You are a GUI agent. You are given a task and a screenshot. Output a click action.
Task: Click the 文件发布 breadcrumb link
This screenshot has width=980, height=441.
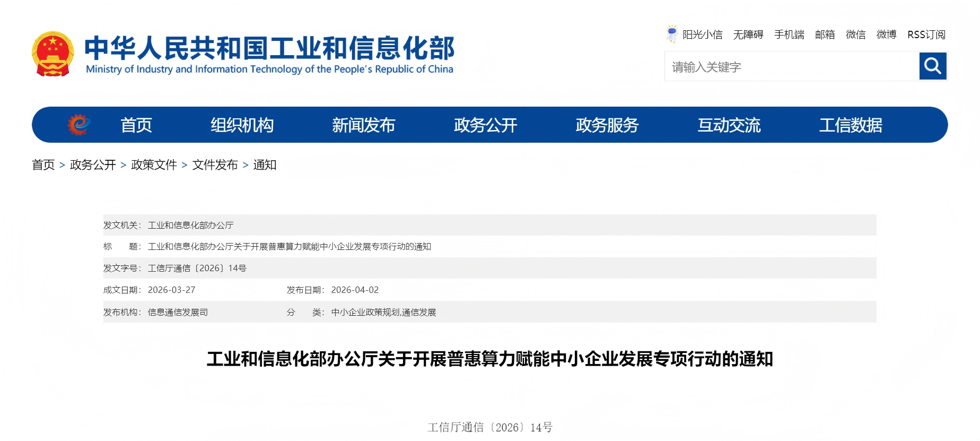pyautogui.click(x=215, y=165)
